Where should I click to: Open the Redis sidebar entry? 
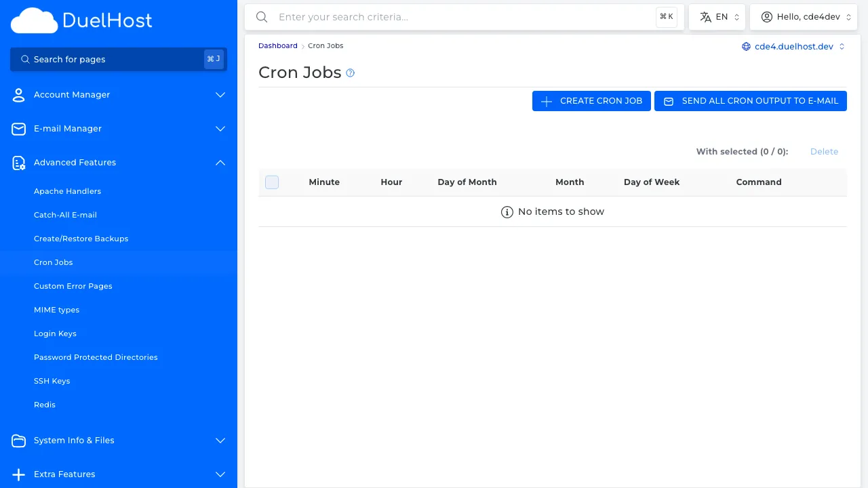[x=45, y=405]
